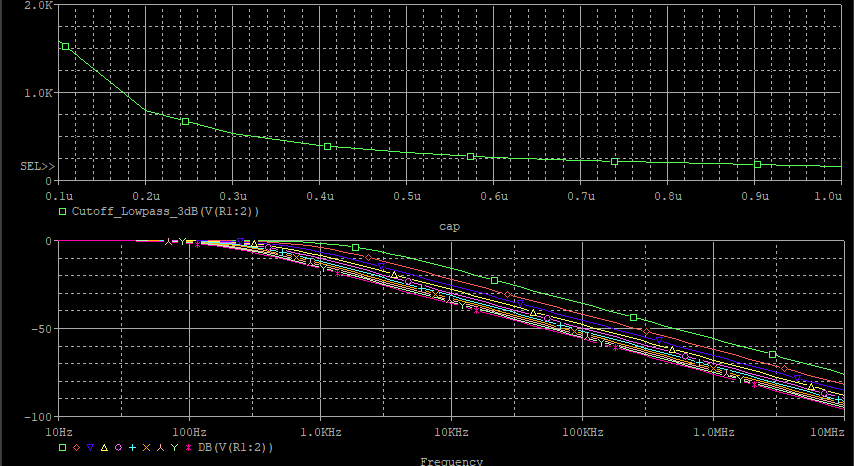Click the 0.6u x-axis tick label
The width and height of the screenshot is (854, 466).
pyautogui.click(x=495, y=196)
